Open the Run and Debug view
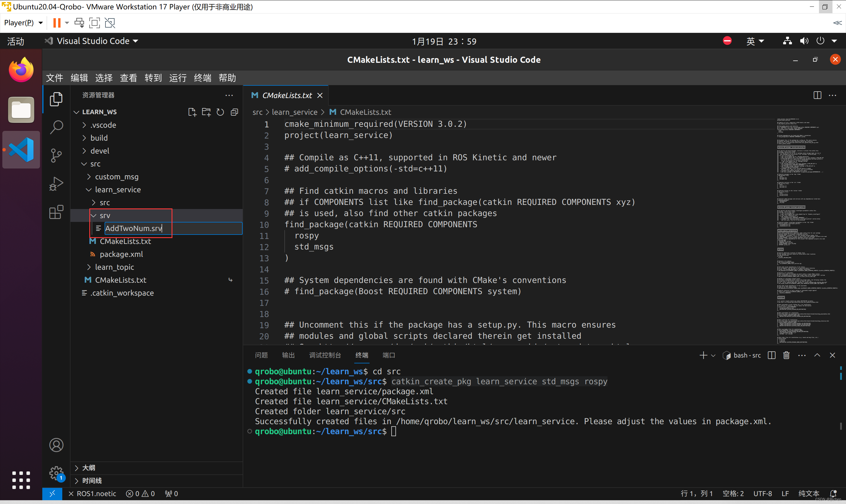Image resolution: width=846 pixels, height=504 pixels. point(56,184)
